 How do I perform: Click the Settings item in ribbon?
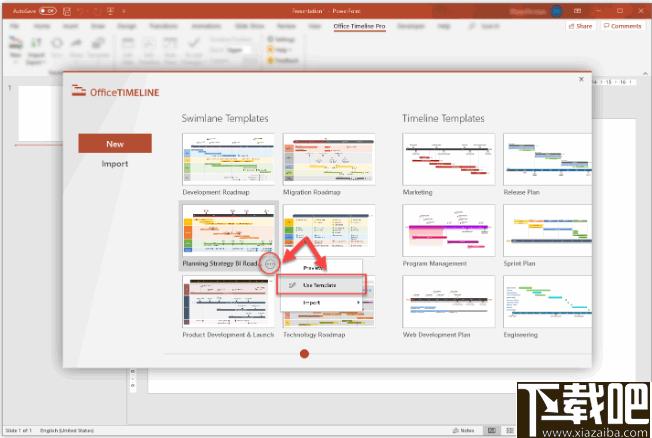coord(281,40)
